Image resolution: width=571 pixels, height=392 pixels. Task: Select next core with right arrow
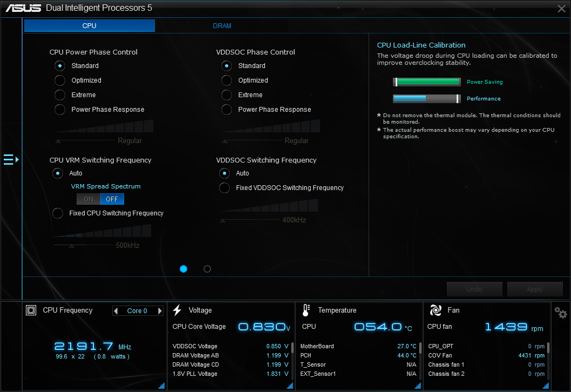160,311
